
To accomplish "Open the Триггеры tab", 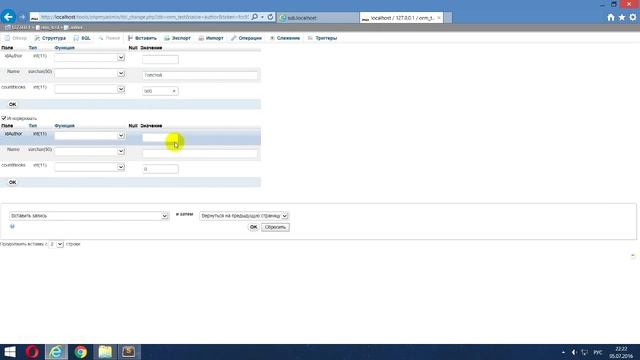I will 322,38.
